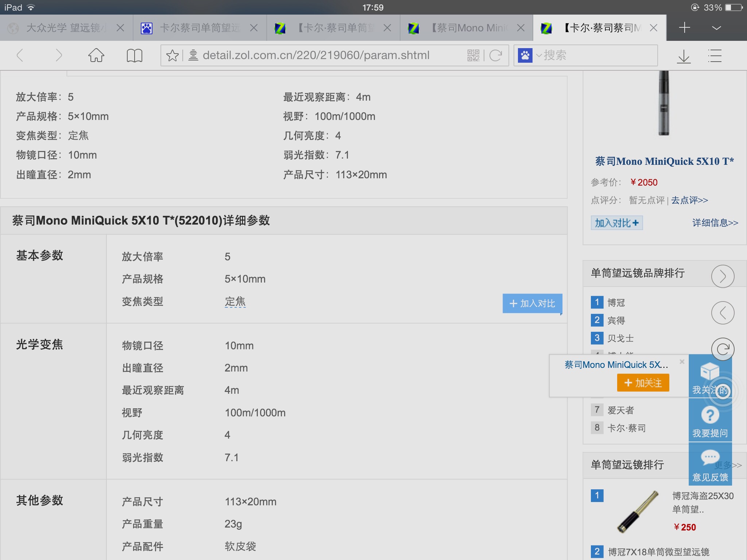Click the sidebar 加入对比+ button

(x=617, y=223)
